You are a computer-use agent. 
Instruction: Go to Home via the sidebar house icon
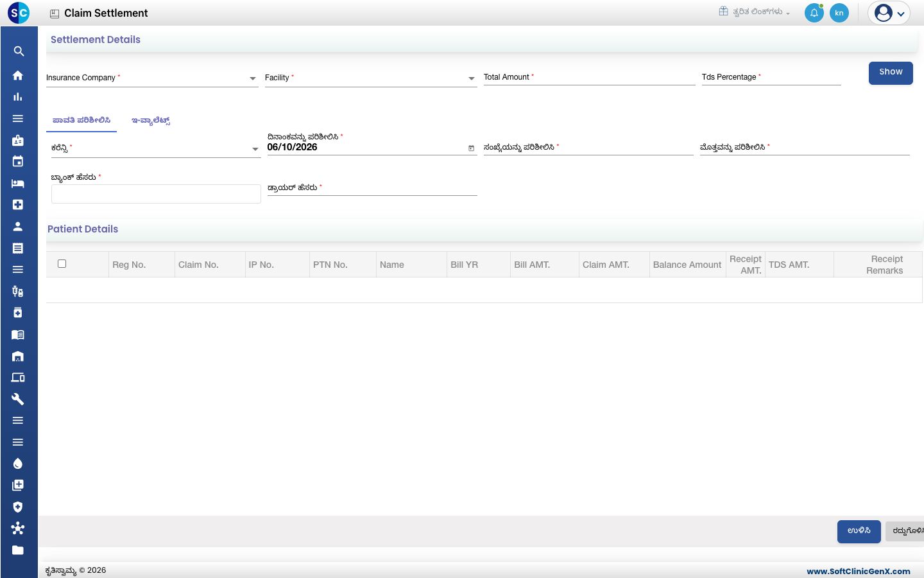[x=18, y=75]
